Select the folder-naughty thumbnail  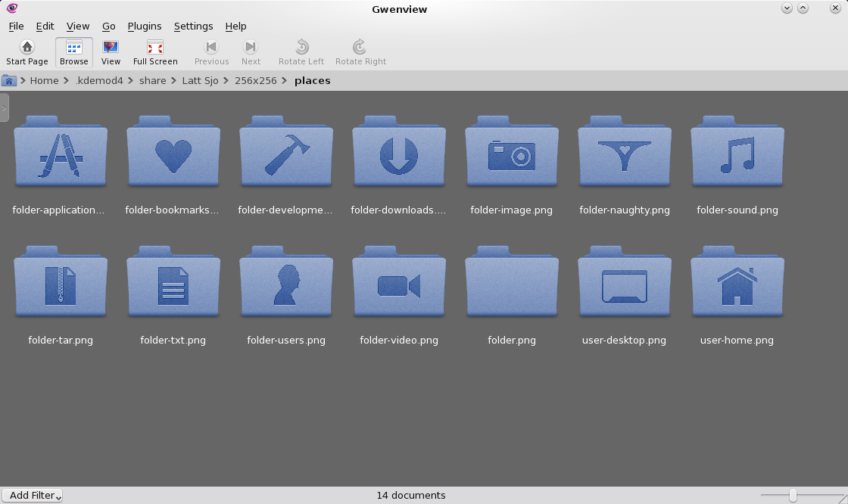point(625,151)
